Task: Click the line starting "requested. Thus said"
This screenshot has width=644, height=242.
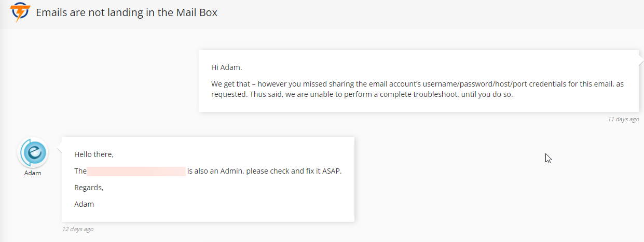Action: pos(362,94)
